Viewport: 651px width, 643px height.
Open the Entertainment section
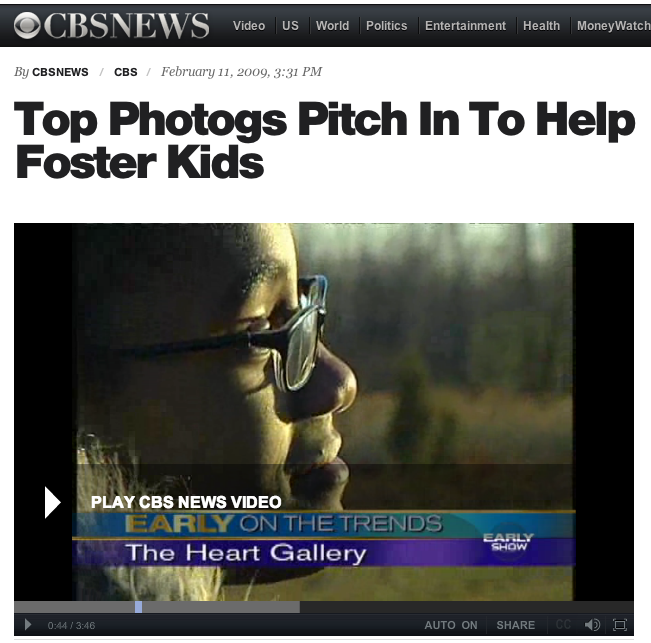[x=465, y=26]
